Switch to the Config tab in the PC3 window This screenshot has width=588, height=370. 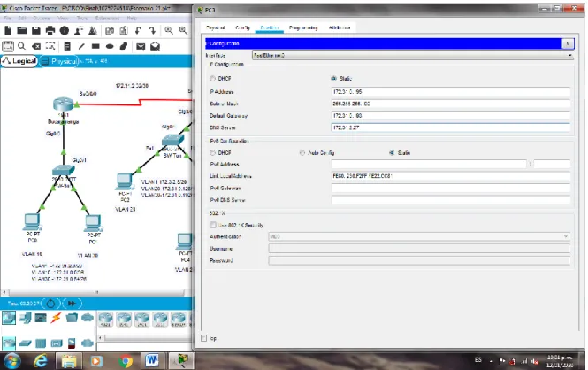click(x=242, y=27)
